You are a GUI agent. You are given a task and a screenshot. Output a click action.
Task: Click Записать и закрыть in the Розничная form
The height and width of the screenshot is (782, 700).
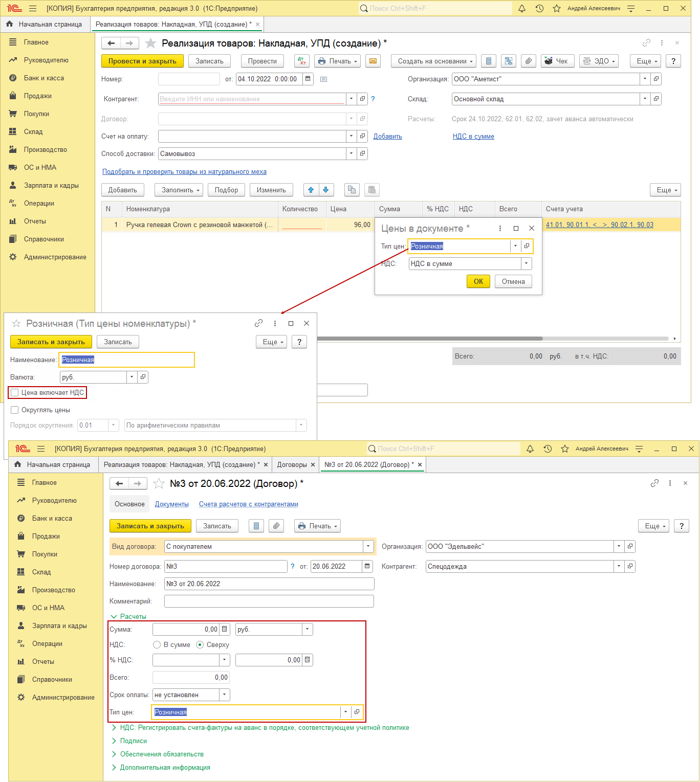coord(51,342)
